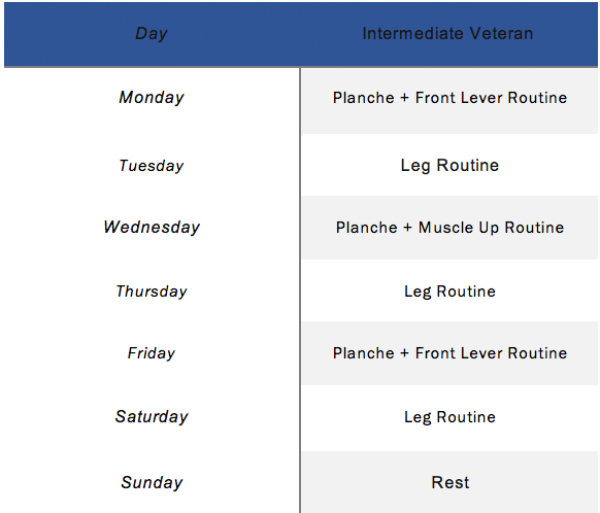Select the Thursday day cell
The height and width of the screenshot is (513, 600).
pos(151,292)
